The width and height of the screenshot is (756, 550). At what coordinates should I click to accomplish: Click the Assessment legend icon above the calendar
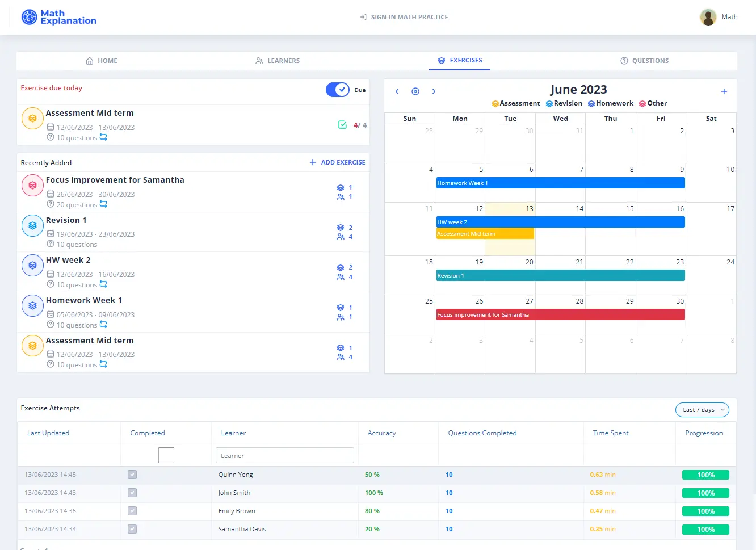pos(494,103)
